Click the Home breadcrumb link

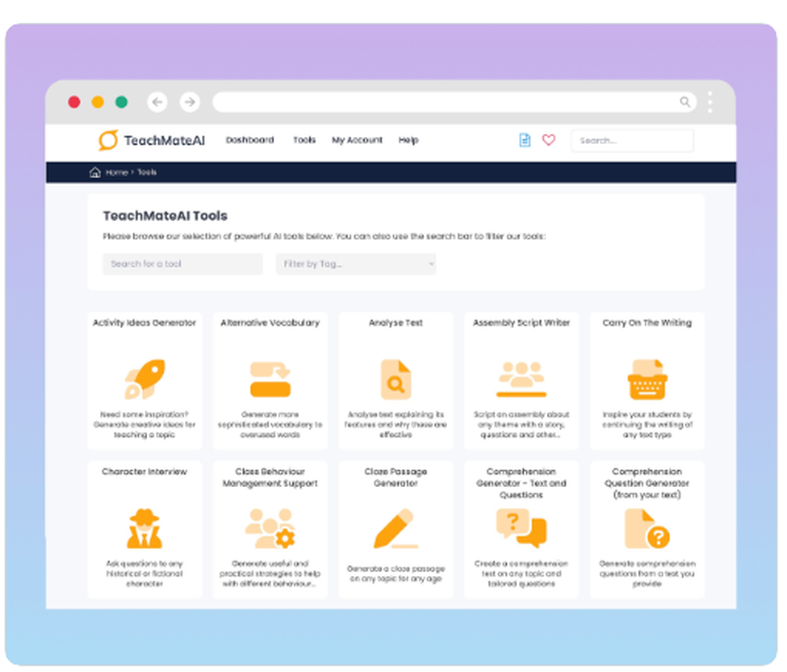(117, 172)
